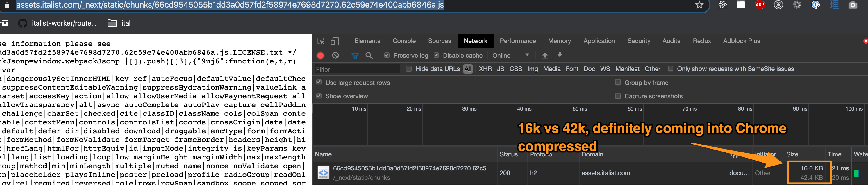Uncheck Preserve log
Image resolution: width=868 pixels, height=185 pixels.
(x=387, y=55)
